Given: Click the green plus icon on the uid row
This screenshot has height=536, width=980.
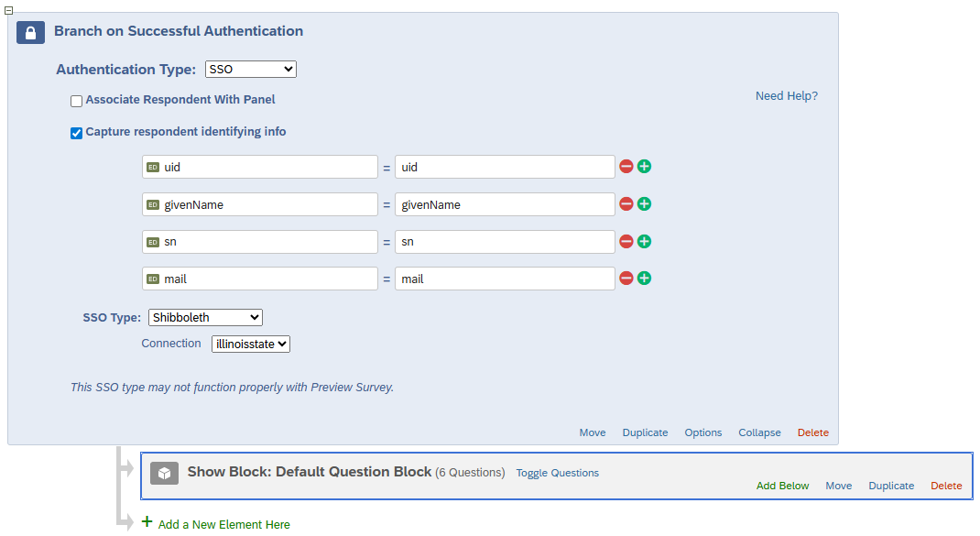Looking at the screenshot, I should click(x=644, y=166).
